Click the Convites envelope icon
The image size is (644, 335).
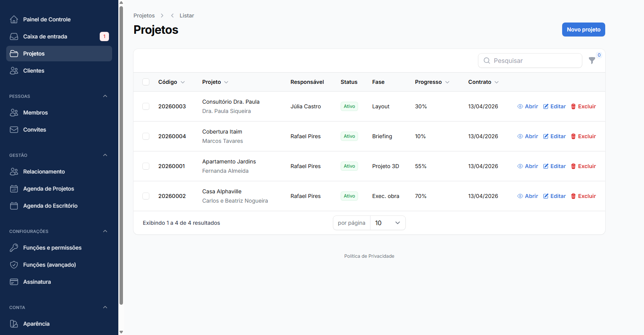tap(14, 130)
